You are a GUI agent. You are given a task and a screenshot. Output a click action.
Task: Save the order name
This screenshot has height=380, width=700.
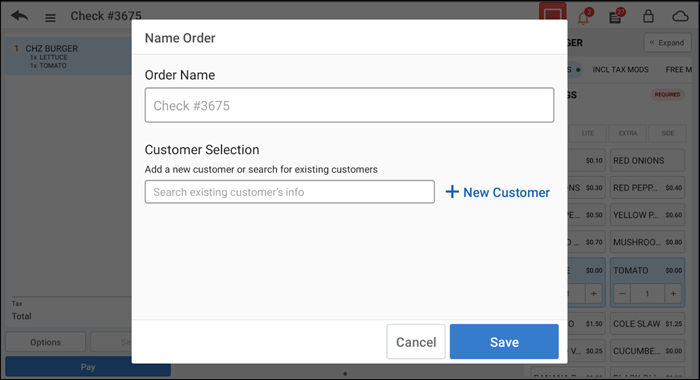[x=504, y=342]
